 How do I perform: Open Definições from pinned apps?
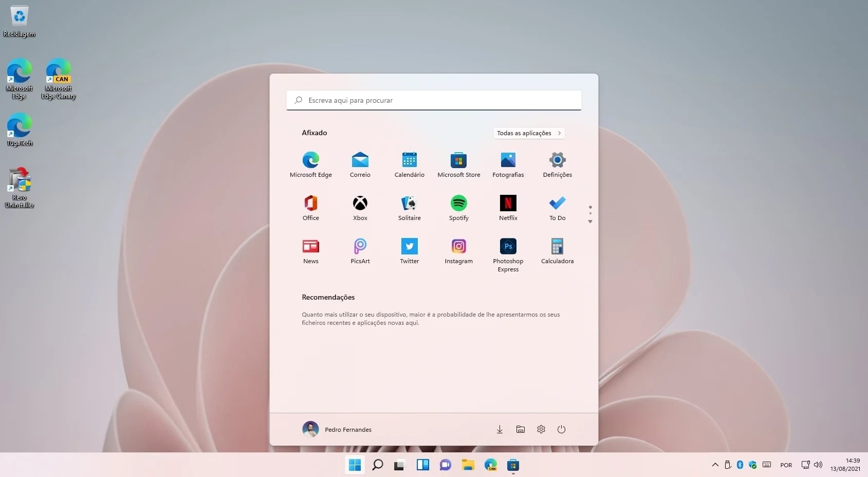coord(558,165)
